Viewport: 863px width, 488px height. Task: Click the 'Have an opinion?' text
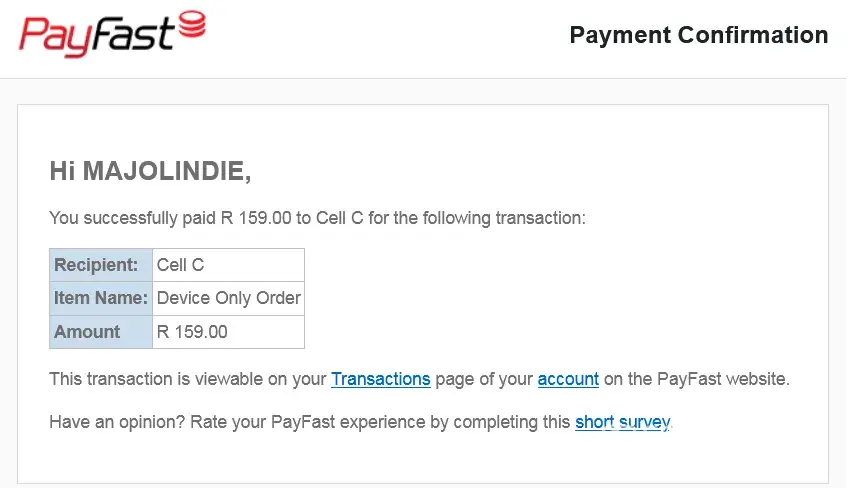point(110,422)
